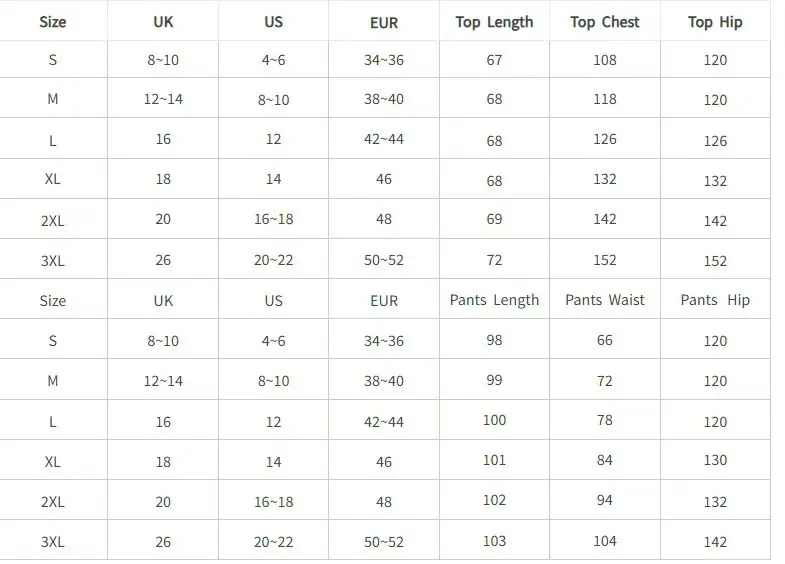
Task: Select the 2XL row label in pants table
Action: [x=53, y=502]
